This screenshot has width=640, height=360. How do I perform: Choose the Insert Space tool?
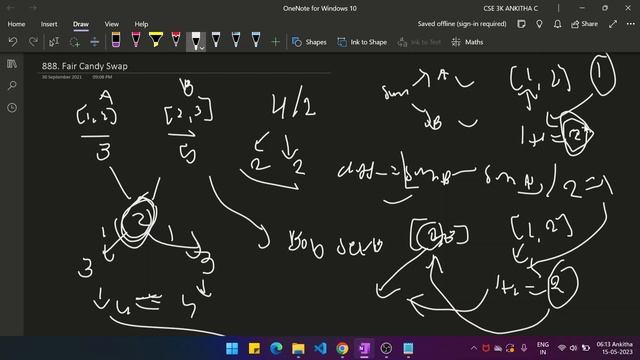click(x=94, y=42)
